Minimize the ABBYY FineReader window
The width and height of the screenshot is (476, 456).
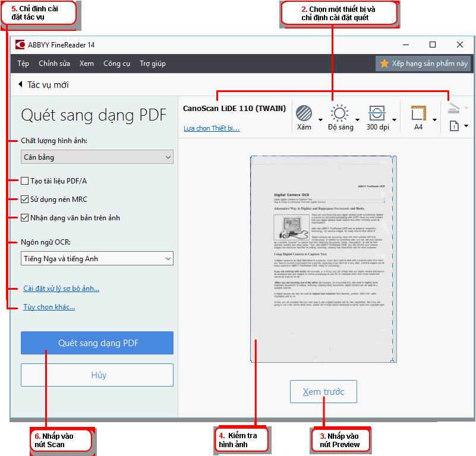[406, 45]
